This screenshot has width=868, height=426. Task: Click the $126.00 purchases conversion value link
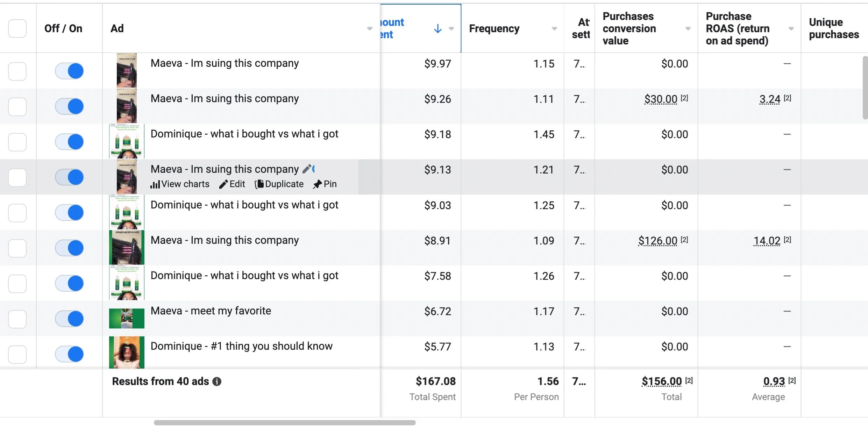coord(657,241)
